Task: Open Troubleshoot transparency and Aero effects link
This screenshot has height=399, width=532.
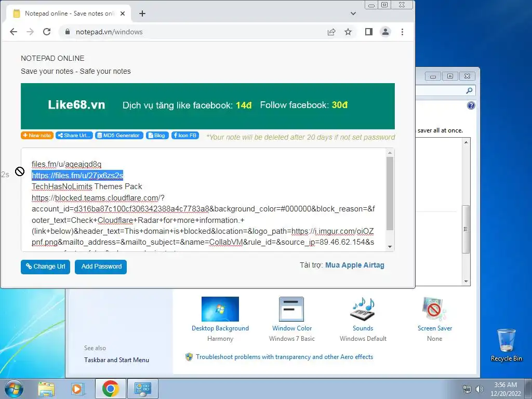Action: pyautogui.click(x=284, y=357)
